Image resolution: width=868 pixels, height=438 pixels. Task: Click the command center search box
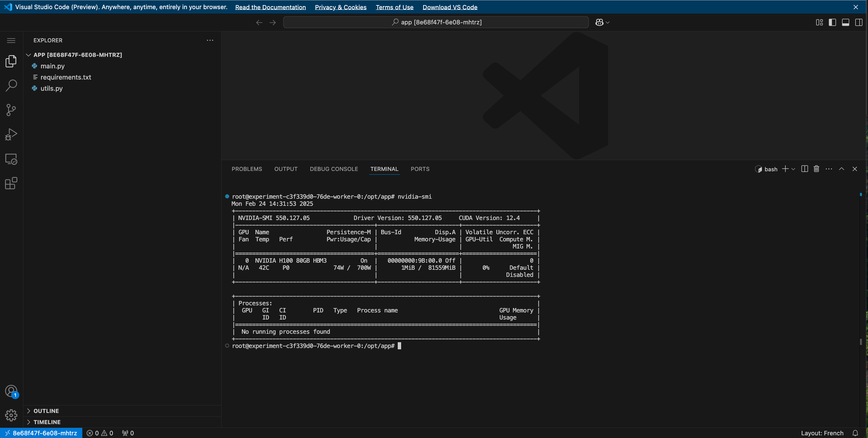(436, 22)
